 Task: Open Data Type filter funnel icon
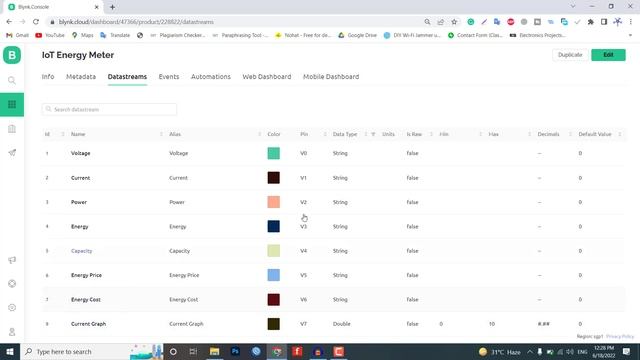[x=373, y=134]
